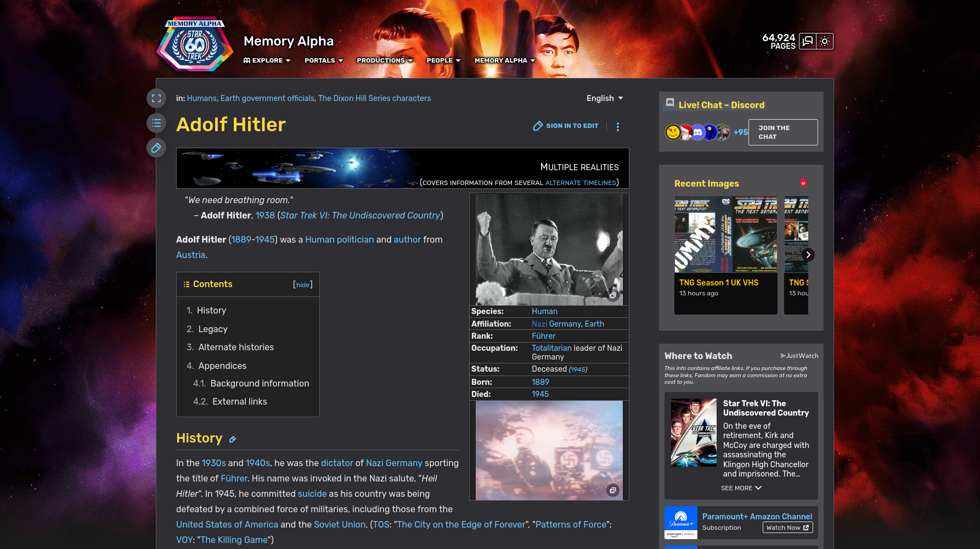Open the three-dot more actions menu
The image size is (980, 549).
[x=618, y=127]
